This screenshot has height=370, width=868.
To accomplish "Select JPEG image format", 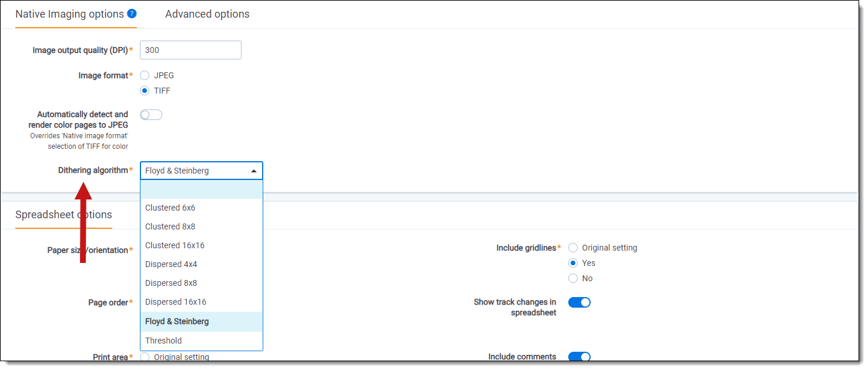I will pos(145,75).
